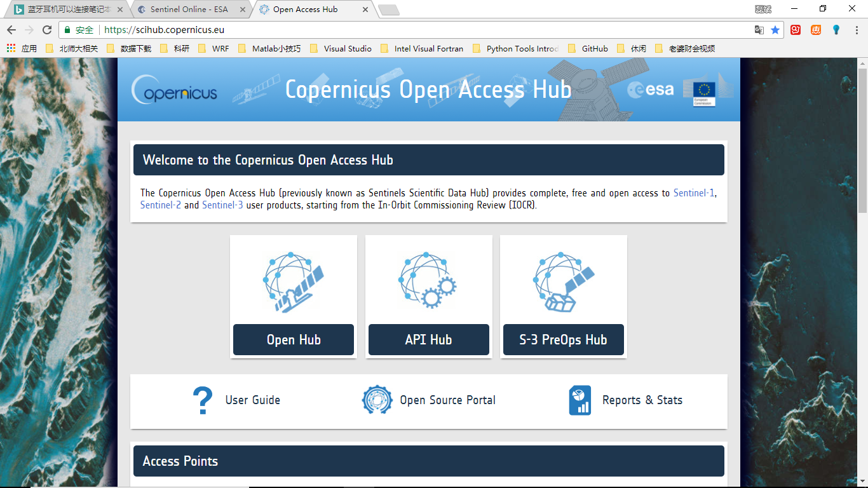Click the API Hub gears icon
Viewport: 868px width, 488px height.
(428, 280)
